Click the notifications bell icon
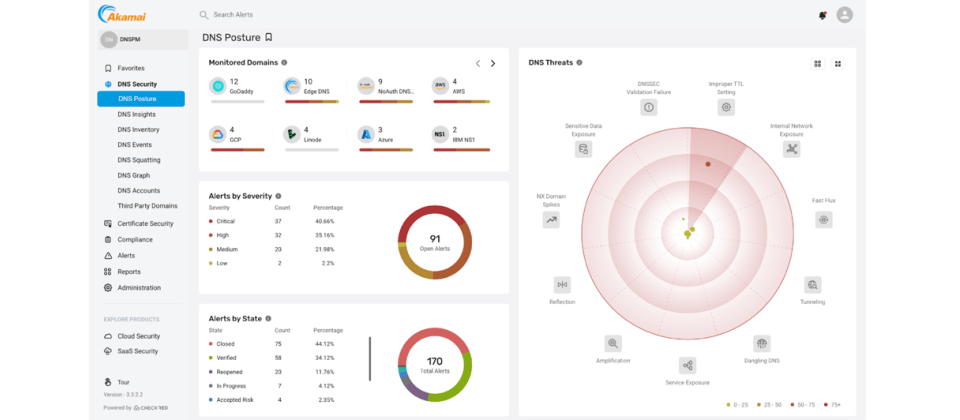960x420 pixels. tap(822, 15)
